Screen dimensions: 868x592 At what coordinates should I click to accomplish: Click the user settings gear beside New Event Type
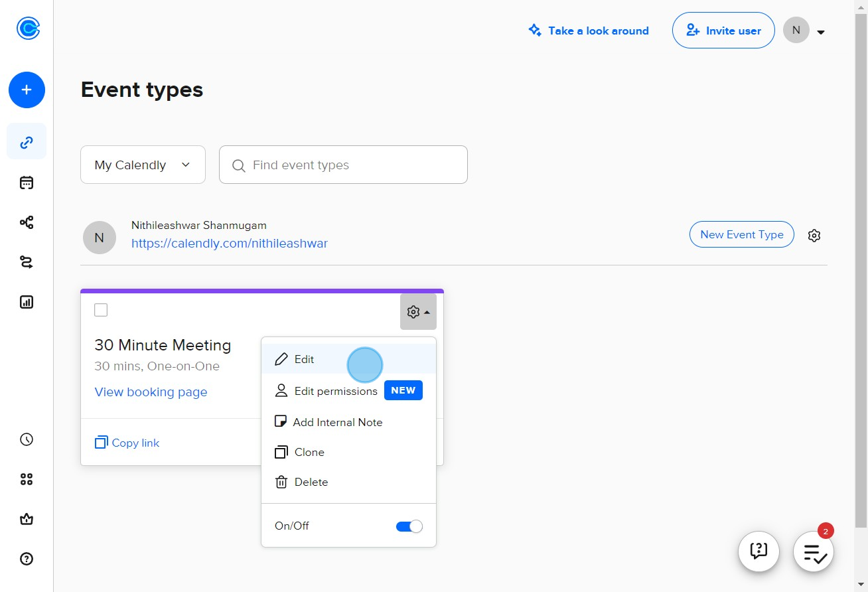(814, 235)
